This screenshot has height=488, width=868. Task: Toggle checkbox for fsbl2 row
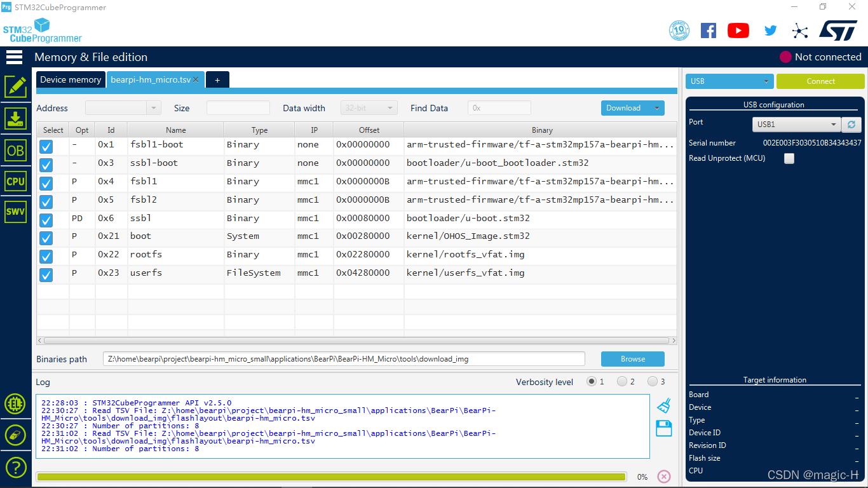[46, 202]
